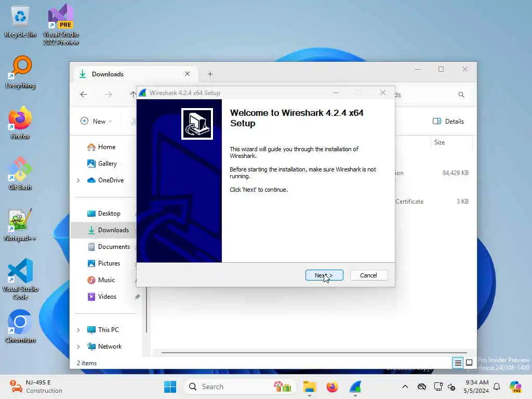Show hidden system tray icons
The height and width of the screenshot is (399, 532).
pyautogui.click(x=405, y=387)
